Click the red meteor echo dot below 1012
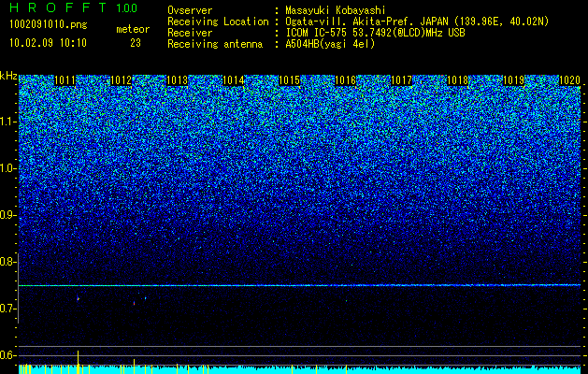The height and width of the screenshot is (374, 588). pos(134,303)
